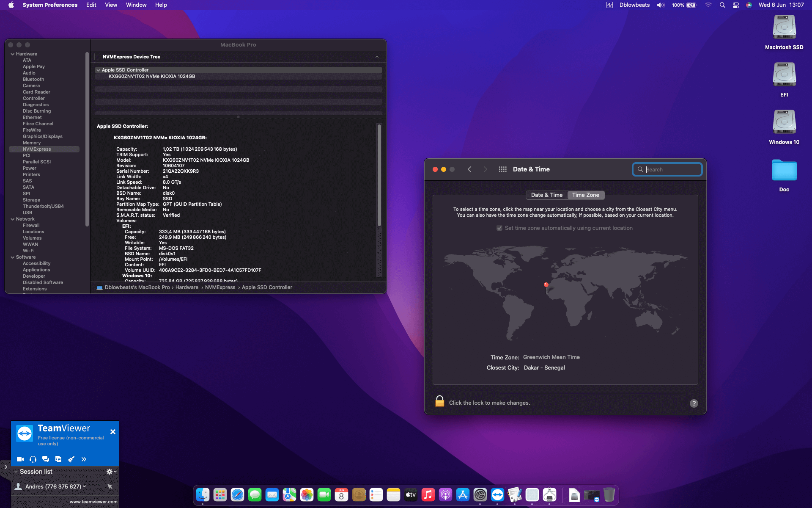Open the TeamViewer chat icon
This screenshot has width=812, height=508.
click(45, 459)
